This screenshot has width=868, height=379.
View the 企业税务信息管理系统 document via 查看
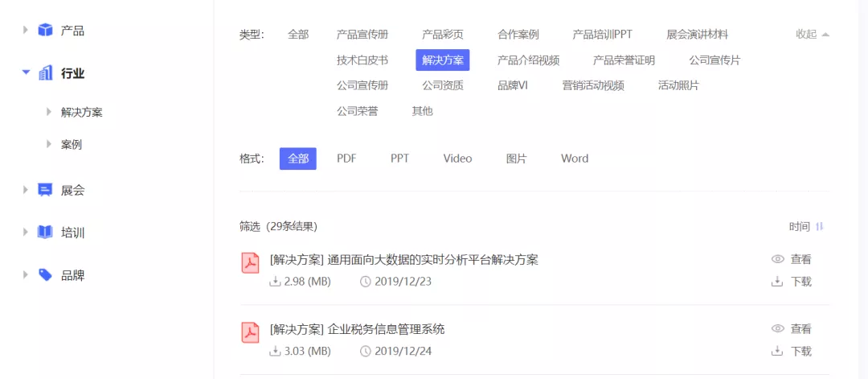[x=792, y=328]
